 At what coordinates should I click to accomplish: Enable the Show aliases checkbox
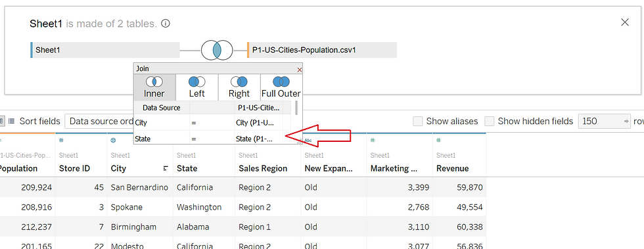[x=418, y=121]
